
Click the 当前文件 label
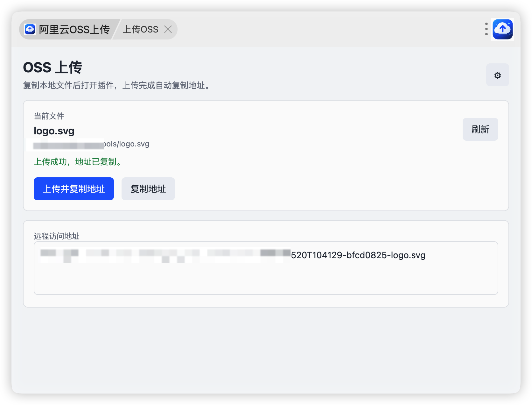(49, 116)
